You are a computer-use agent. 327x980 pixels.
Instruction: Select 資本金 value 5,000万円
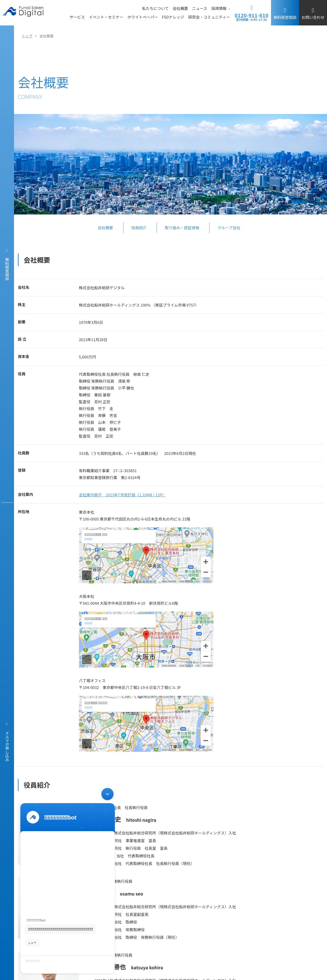pos(88,357)
